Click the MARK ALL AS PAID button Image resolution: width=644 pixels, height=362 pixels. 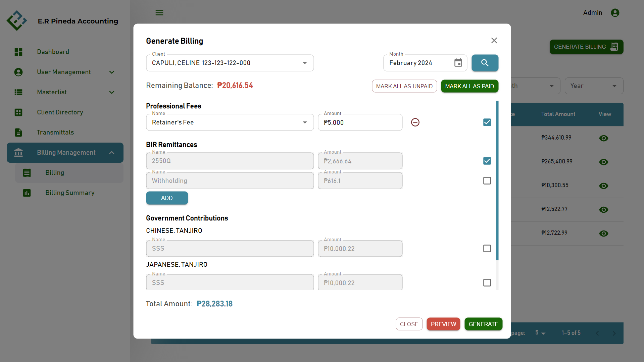coord(469,86)
